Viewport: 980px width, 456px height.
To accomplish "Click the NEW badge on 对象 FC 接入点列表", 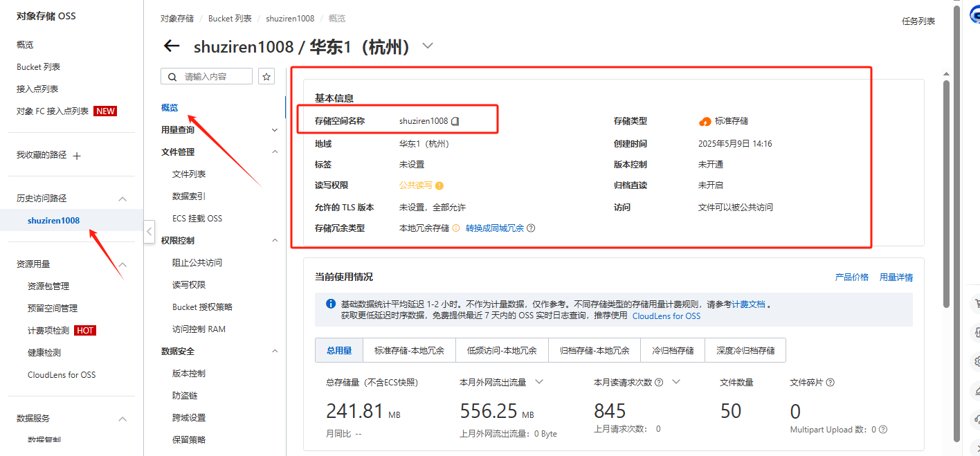I will point(105,111).
